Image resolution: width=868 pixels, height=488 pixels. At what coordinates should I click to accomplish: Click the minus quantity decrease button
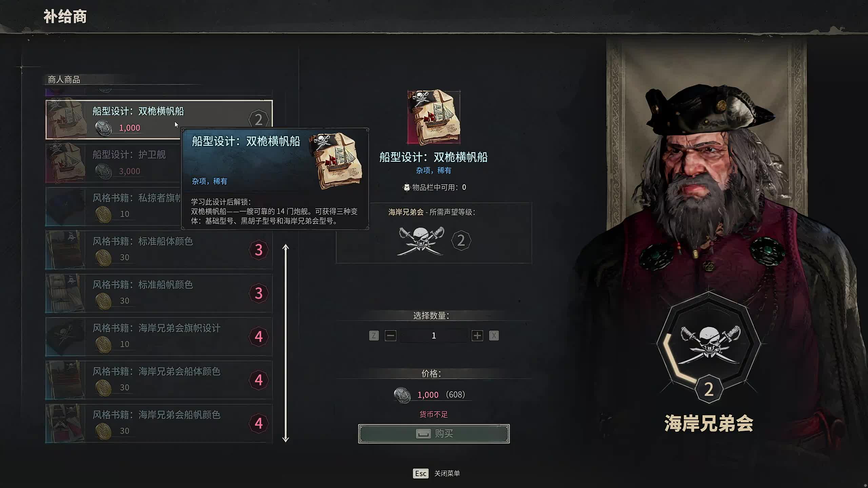390,335
